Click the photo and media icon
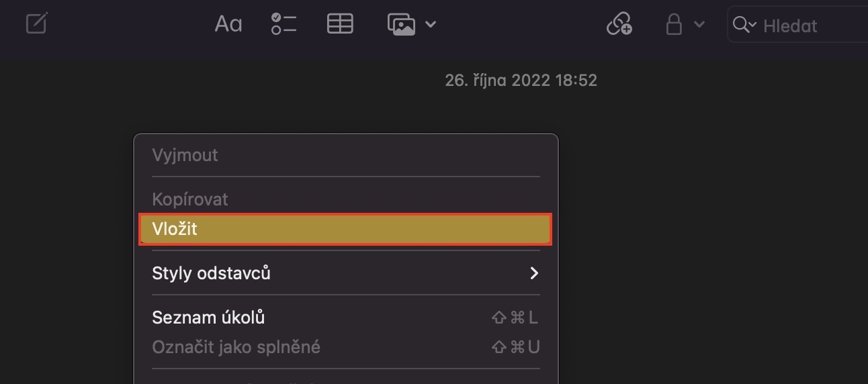Image resolution: width=868 pixels, height=384 pixels. 401,24
